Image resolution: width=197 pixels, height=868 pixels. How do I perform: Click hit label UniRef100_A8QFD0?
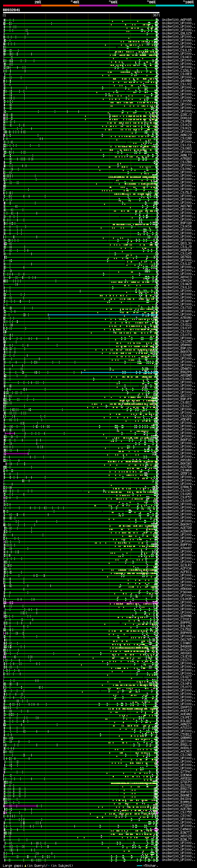click(x=177, y=250)
